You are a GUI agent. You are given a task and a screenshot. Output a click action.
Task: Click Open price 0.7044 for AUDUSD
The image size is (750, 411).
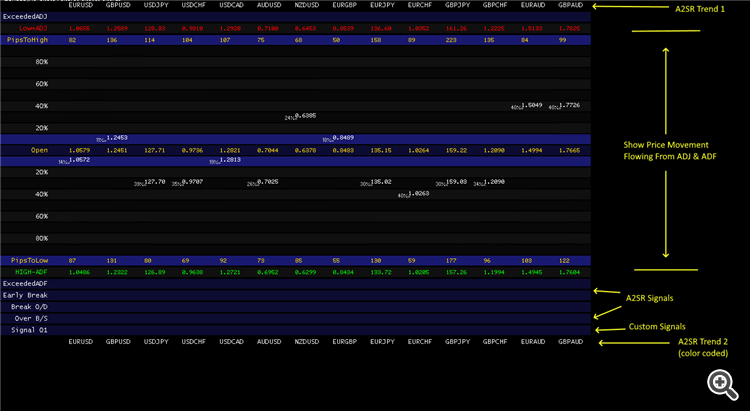[268, 150]
